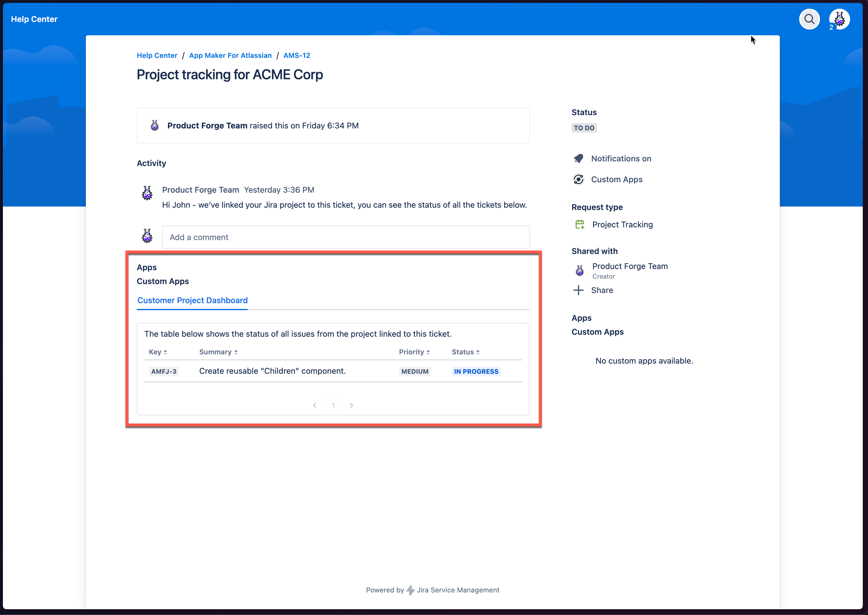Screen dimensions: 868x615
Task: Click Help Center title in header
Action: [x=34, y=19]
